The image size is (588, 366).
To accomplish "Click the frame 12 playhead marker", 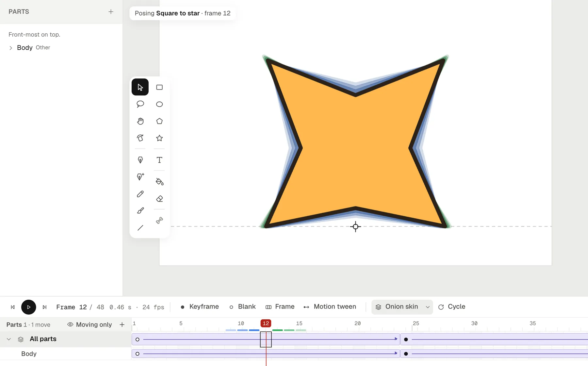I will (x=266, y=324).
